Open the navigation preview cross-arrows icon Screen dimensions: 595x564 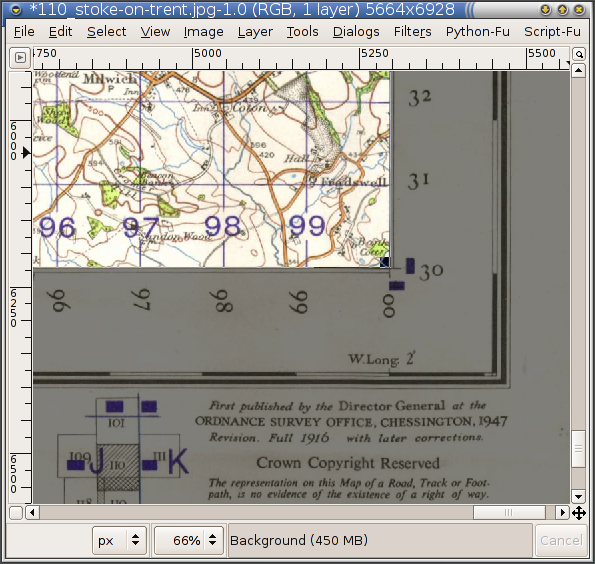pyautogui.click(x=579, y=513)
